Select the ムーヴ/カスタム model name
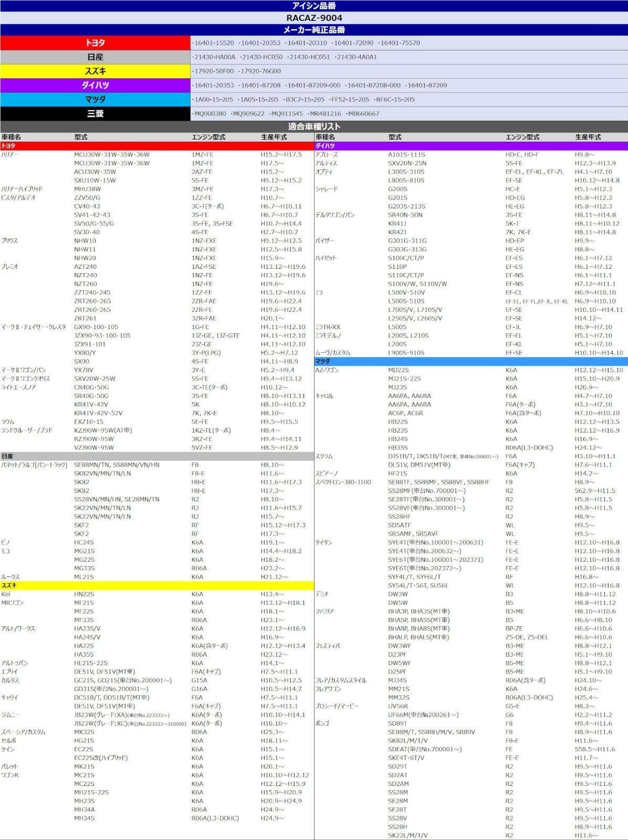 pyautogui.click(x=333, y=353)
